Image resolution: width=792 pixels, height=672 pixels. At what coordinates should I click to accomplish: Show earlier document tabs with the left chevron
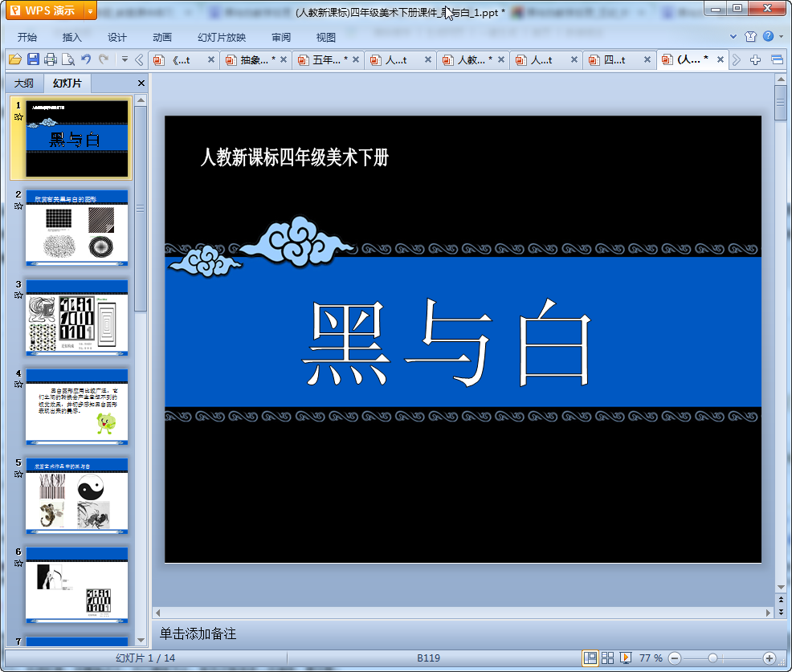pos(139,60)
